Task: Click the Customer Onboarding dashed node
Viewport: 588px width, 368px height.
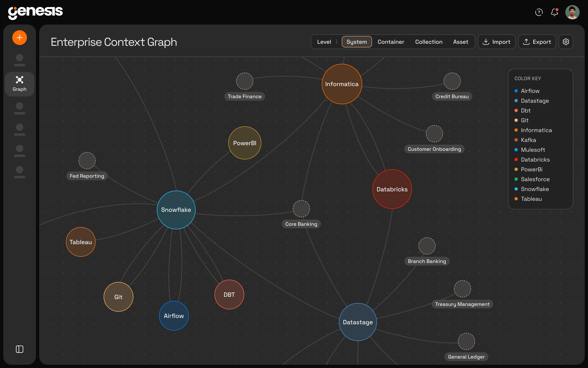Action: (x=434, y=134)
